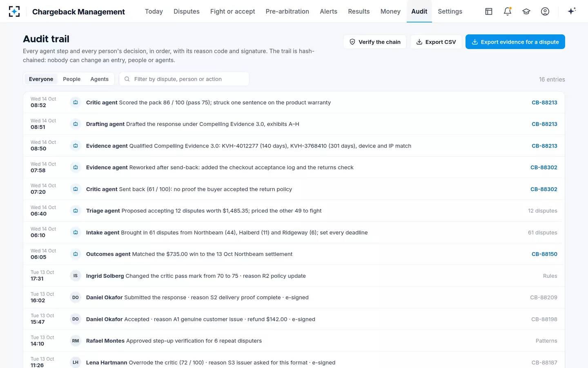Open the Money tab

(x=390, y=11)
